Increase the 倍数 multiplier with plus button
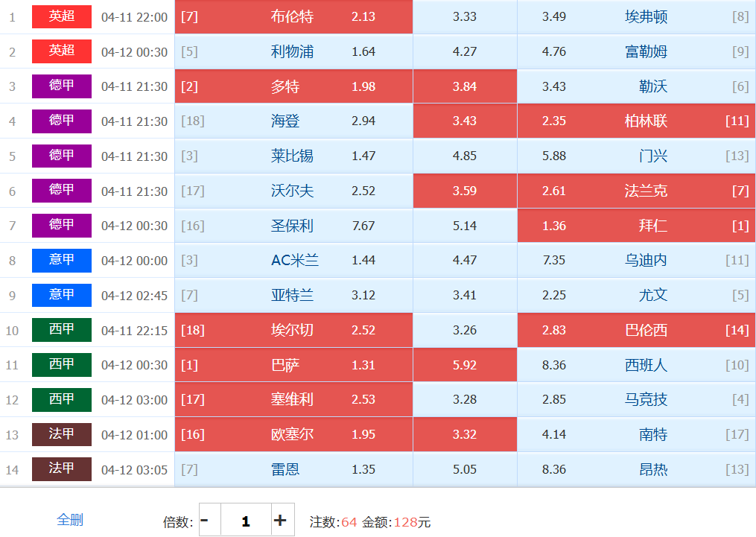This screenshot has height=537, width=756. [x=281, y=520]
